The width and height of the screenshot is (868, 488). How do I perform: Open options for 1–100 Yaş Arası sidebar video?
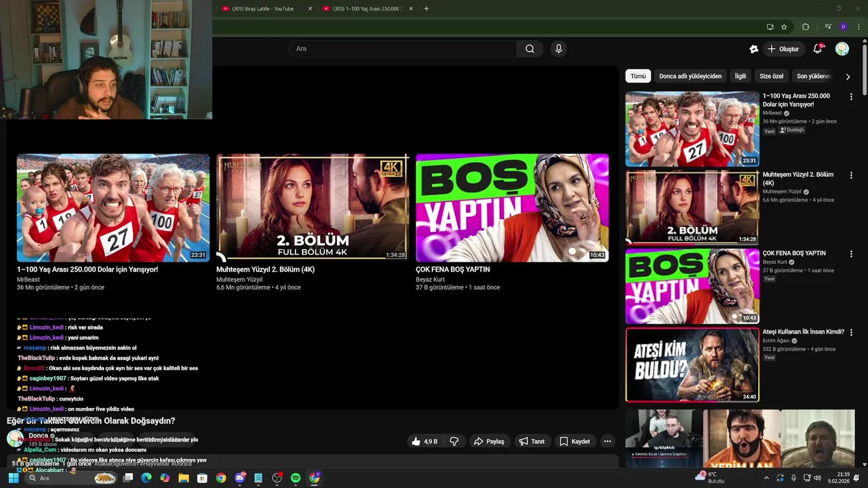[851, 97]
